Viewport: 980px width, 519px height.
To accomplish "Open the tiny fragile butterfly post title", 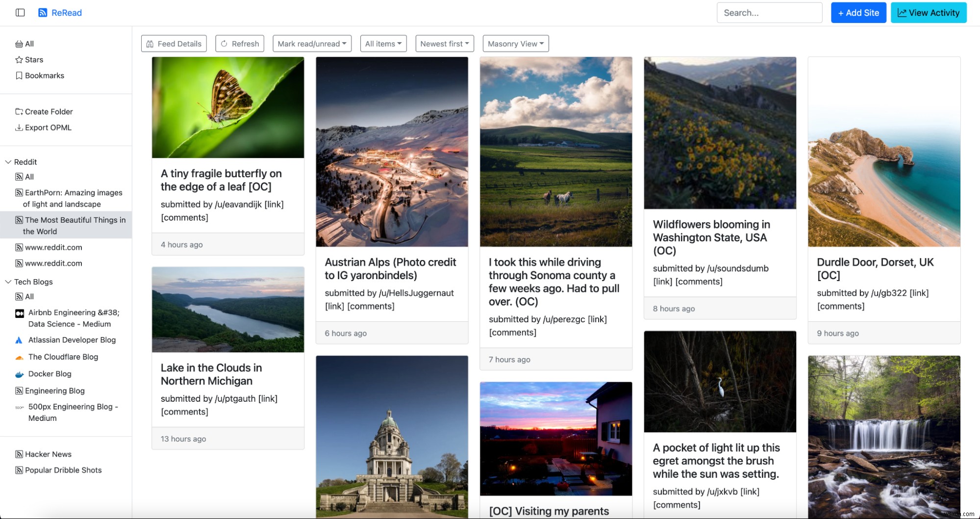I will (221, 180).
